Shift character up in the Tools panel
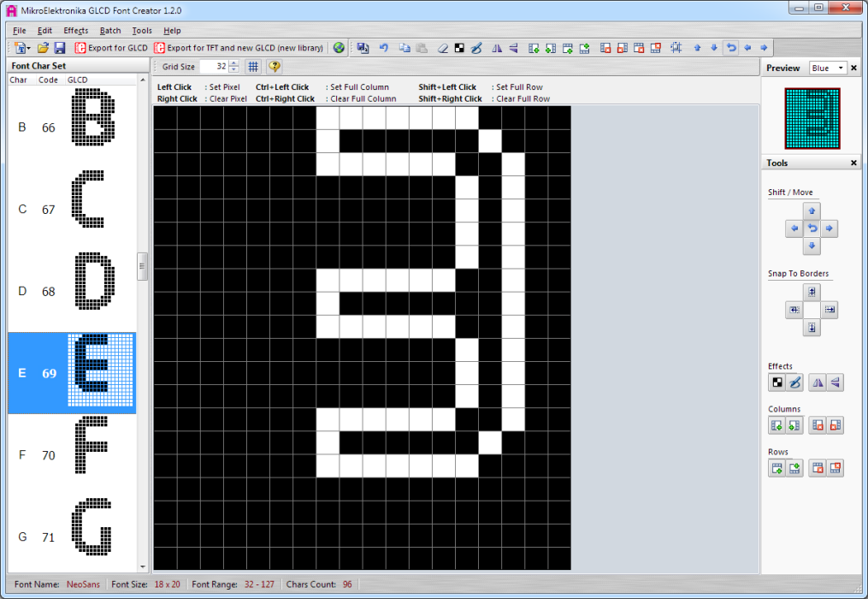Screen dimensions: 868x599 (x=812, y=211)
